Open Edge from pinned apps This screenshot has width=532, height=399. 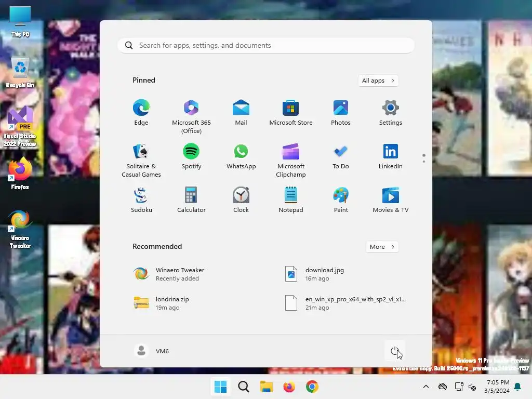tap(141, 113)
